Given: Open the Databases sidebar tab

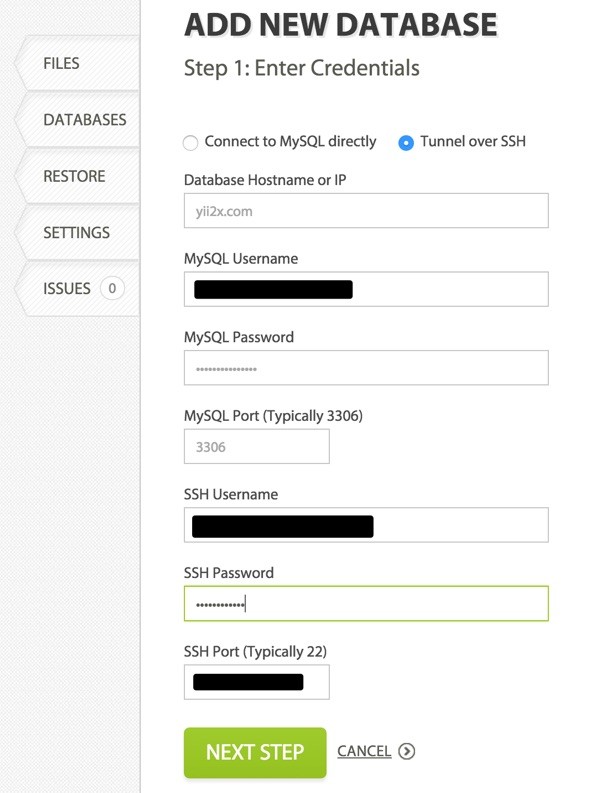Looking at the screenshot, I should 77,120.
